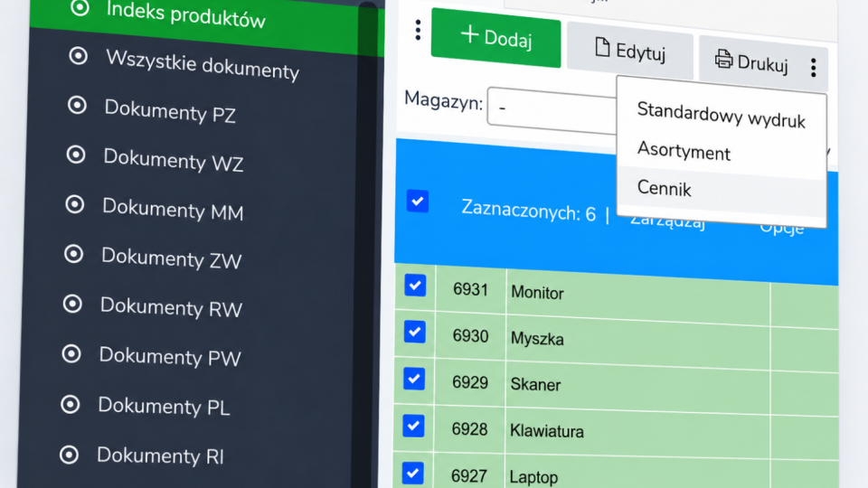Viewport: 868px width, 488px height.
Task: Choose Cennik from print menu
Action: [x=664, y=188]
